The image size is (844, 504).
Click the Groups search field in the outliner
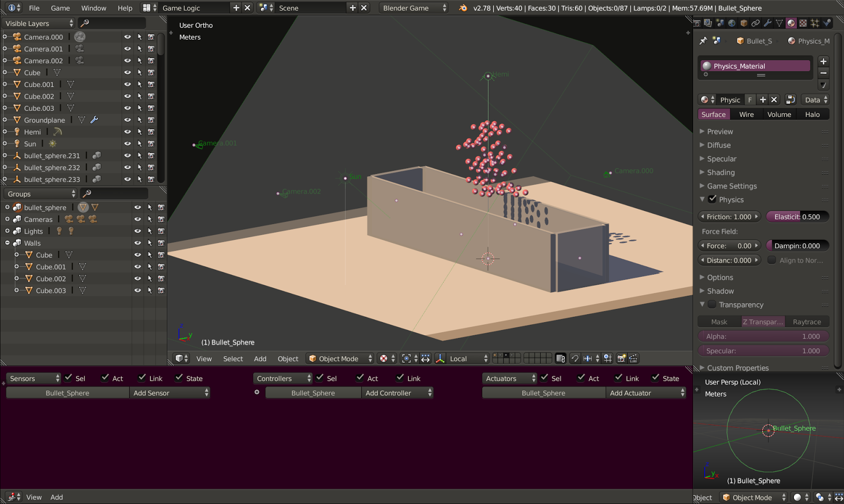click(113, 193)
